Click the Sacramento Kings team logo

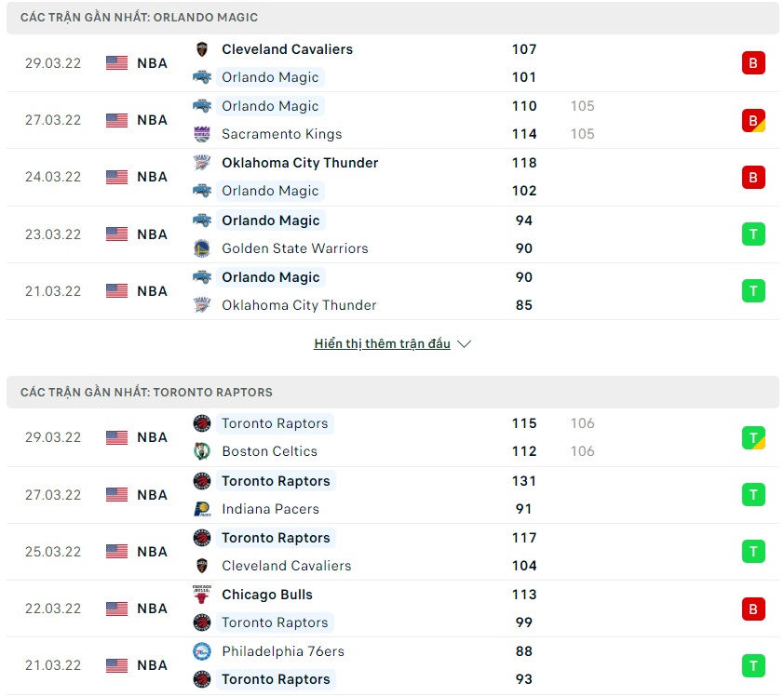(202, 134)
